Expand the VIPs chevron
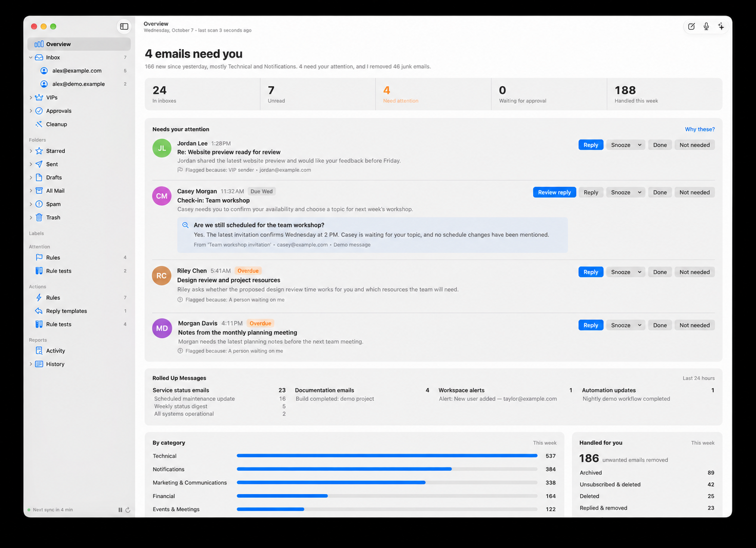756x548 pixels. click(x=31, y=97)
